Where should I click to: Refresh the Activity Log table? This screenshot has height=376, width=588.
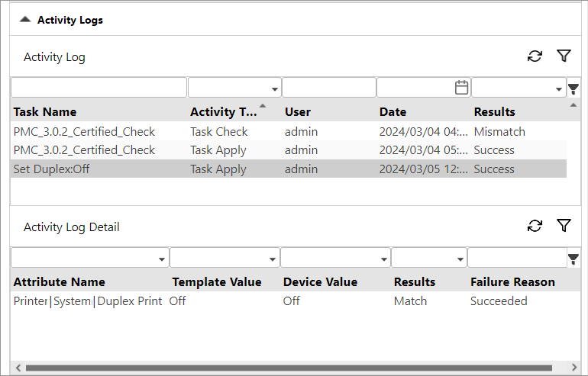coord(535,56)
